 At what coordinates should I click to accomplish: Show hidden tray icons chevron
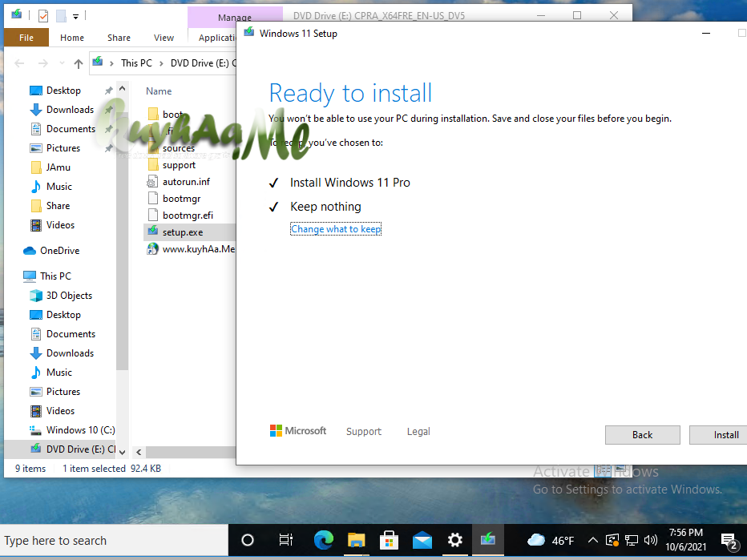point(592,540)
